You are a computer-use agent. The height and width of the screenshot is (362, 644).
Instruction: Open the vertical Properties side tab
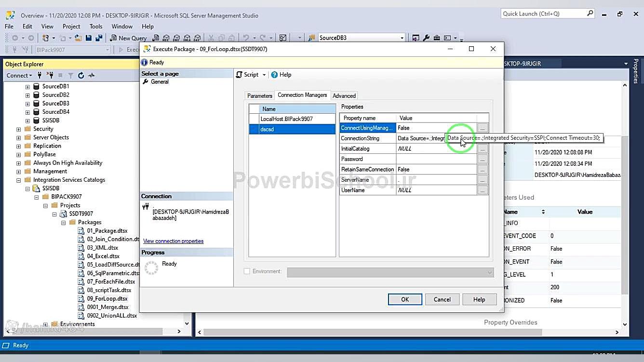636,71
